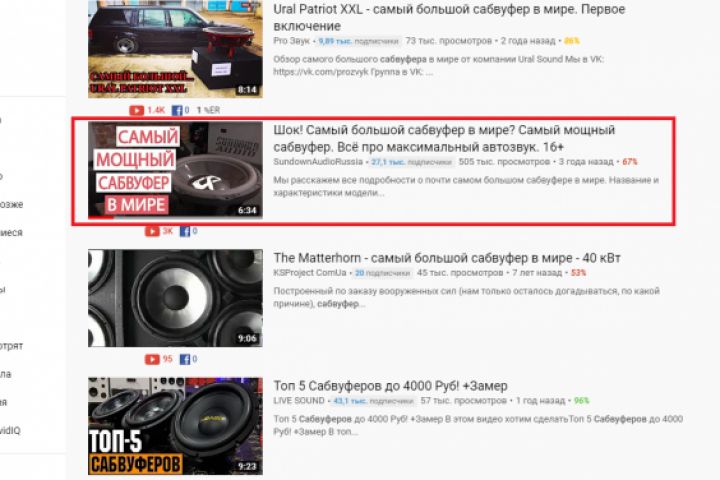This screenshot has height=480, width=720.
Task: Open Топ-5 сабвуферов video thumbnail
Action: [x=175, y=426]
